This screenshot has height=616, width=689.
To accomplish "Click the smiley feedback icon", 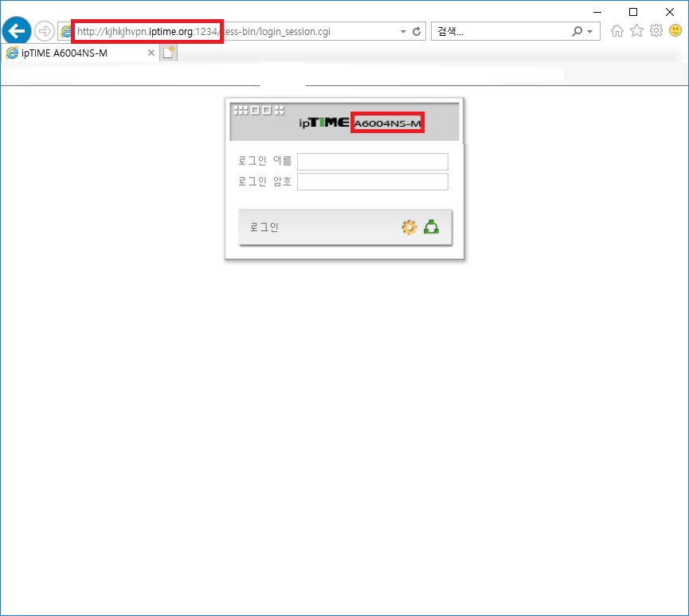I will click(675, 30).
